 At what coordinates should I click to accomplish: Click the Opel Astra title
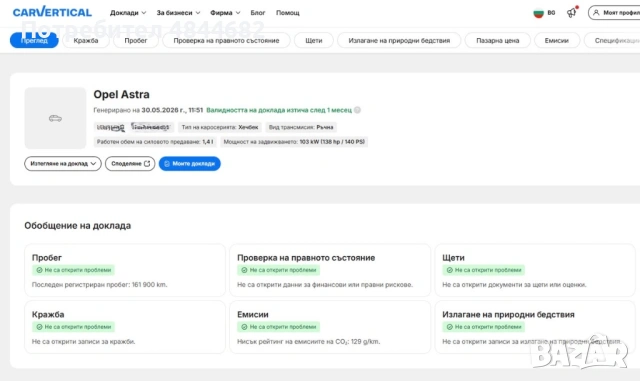click(x=121, y=94)
